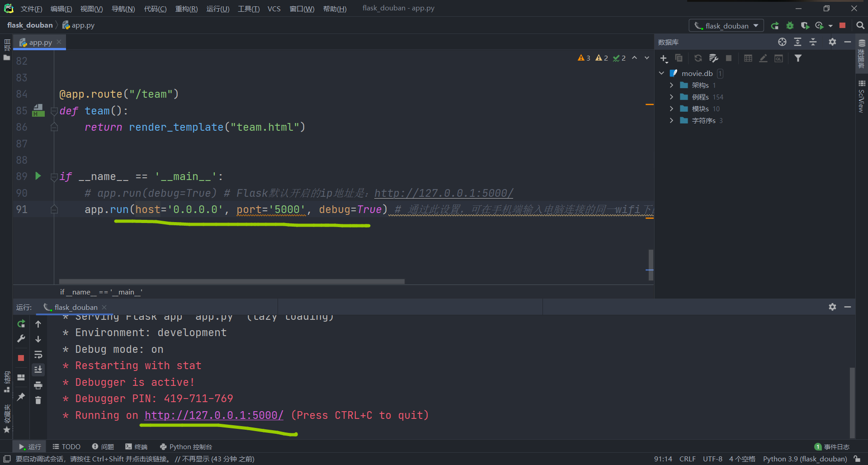Open the 运行(U) menu

218,9
